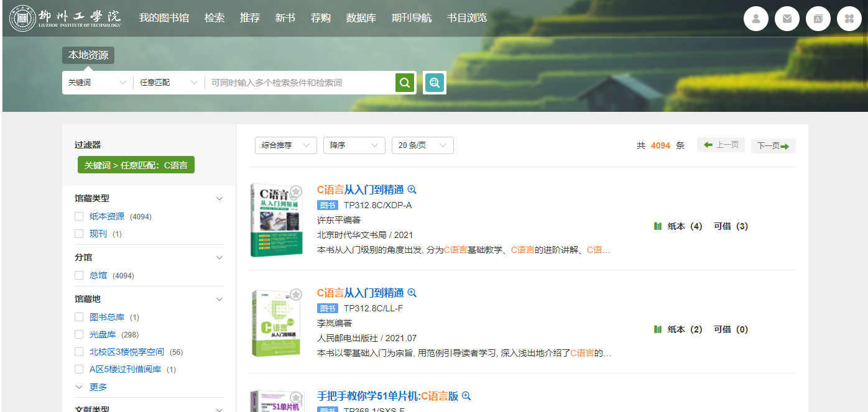868x412 pixels.
Task: Tick the A区5楼过刊借阅库 checkbox
Action: pyautogui.click(x=79, y=369)
